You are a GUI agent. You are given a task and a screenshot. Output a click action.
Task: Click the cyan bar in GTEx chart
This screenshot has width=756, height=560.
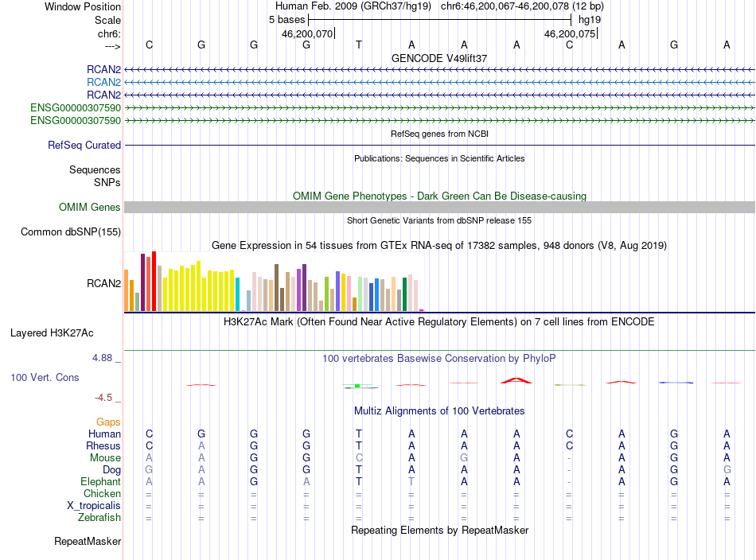pos(237,294)
